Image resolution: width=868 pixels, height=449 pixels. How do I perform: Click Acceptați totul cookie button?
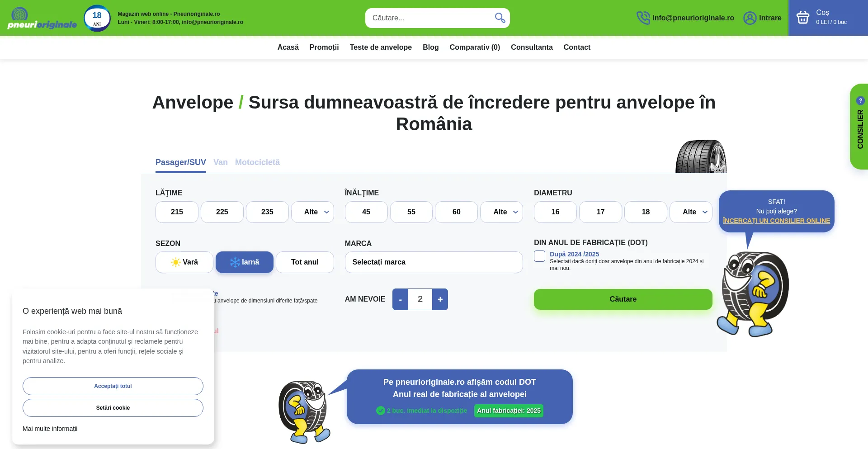tap(113, 386)
